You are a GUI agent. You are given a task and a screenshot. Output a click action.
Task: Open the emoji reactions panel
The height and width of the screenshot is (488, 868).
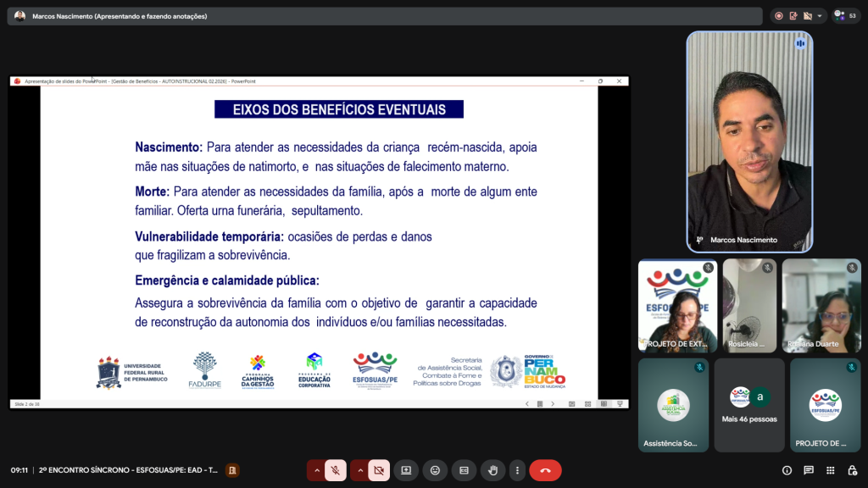point(435,470)
